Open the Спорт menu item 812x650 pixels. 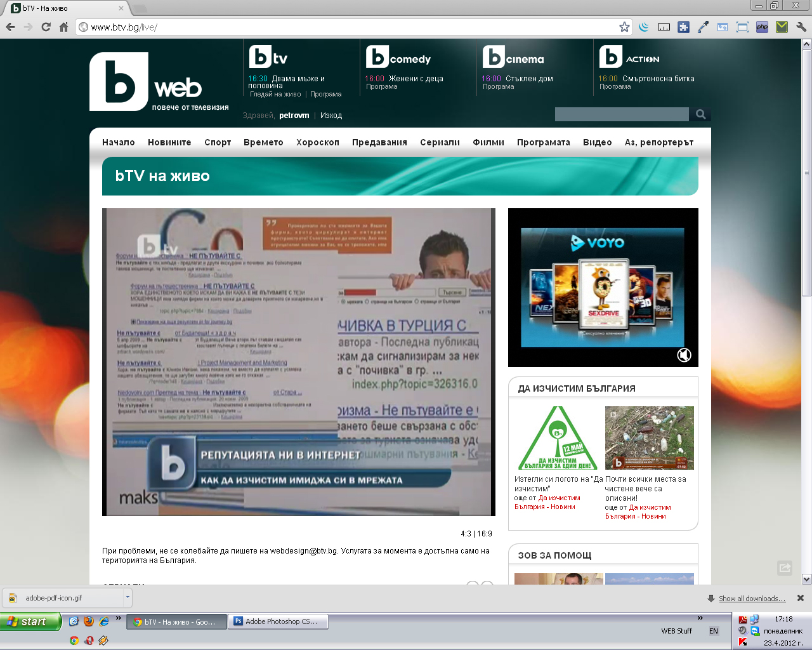pyautogui.click(x=218, y=142)
